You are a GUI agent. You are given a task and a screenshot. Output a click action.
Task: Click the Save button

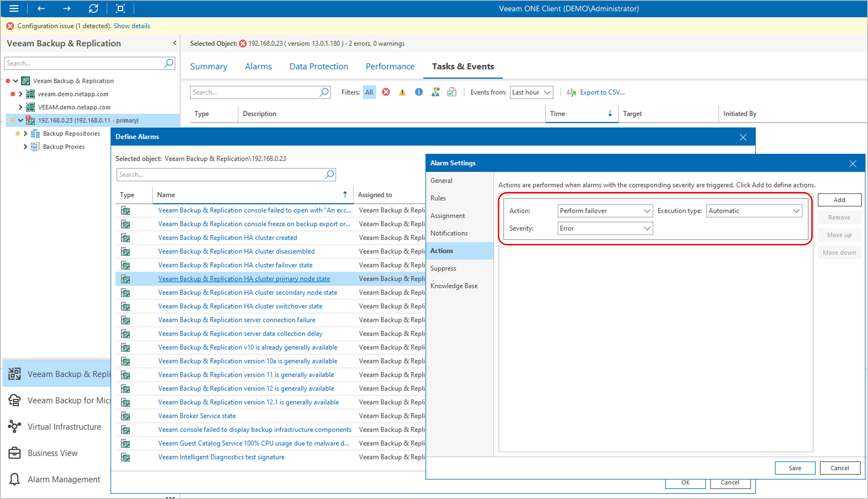click(x=795, y=468)
